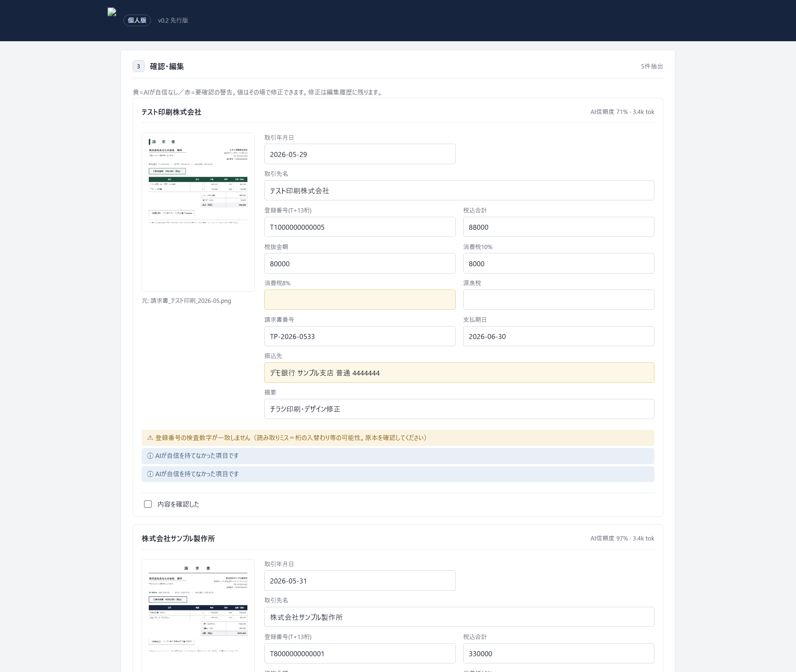This screenshot has width=796, height=672.
Task: Click the テスト印刷株式会社 card heading
Action: pyautogui.click(x=171, y=112)
